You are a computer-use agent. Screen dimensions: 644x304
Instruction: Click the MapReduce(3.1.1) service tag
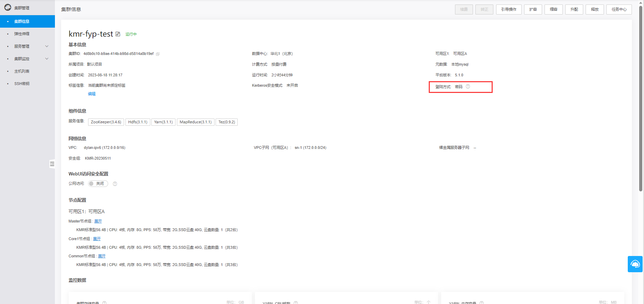click(196, 122)
